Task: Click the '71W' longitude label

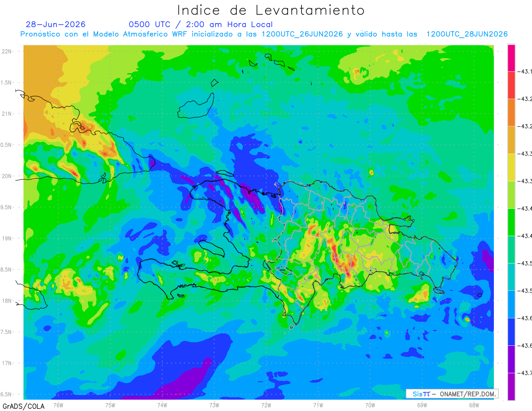Action: [318, 405]
